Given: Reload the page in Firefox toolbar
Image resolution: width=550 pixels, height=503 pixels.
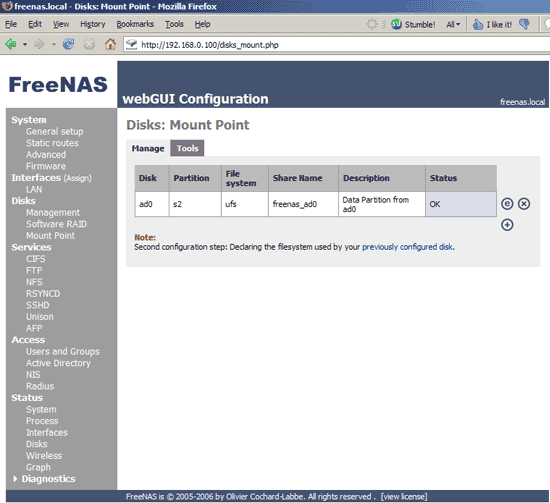Looking at the screenshot, I should (x=68, y=44).
